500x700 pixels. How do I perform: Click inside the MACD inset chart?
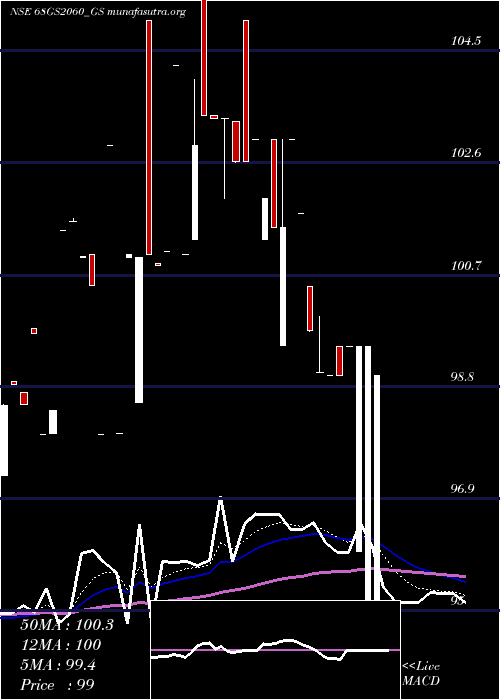275,650
